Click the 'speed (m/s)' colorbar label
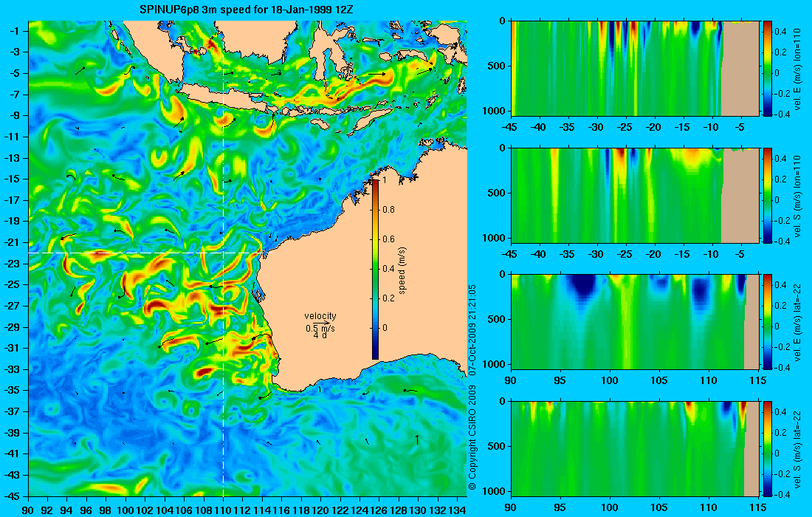Image resolution: width=812 pixels, height=517 pixels. pyautogui.click(x=402, y=270)
